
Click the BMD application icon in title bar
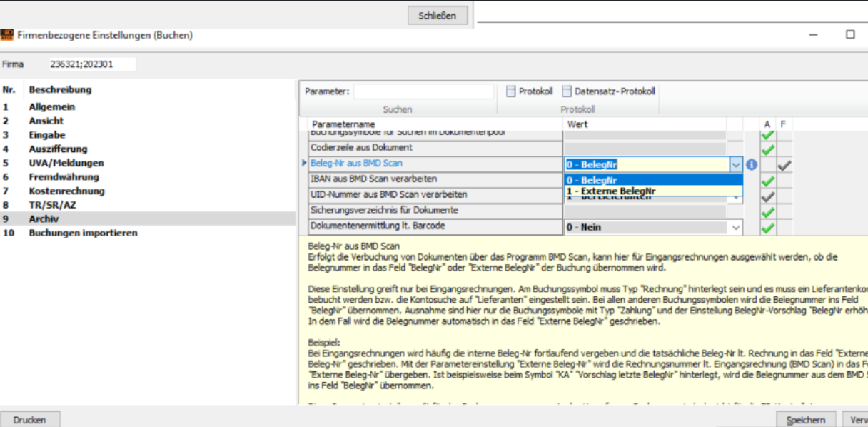tap(6, 35)
